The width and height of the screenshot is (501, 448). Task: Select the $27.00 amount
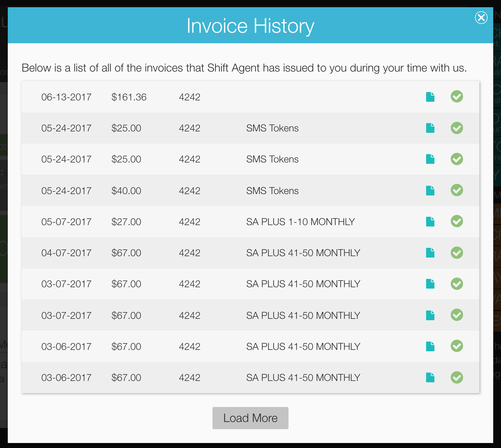pos(126,222)
